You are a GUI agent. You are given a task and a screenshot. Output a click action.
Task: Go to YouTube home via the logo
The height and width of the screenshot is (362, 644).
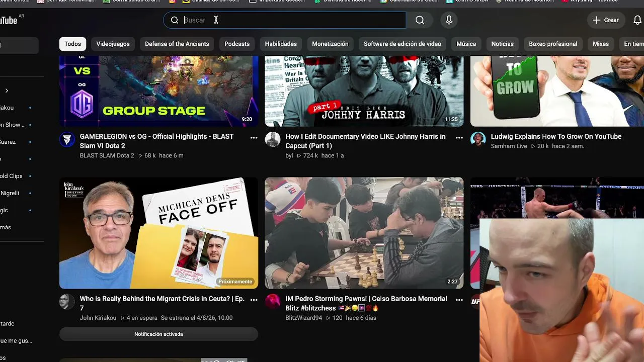click(9, 20)
